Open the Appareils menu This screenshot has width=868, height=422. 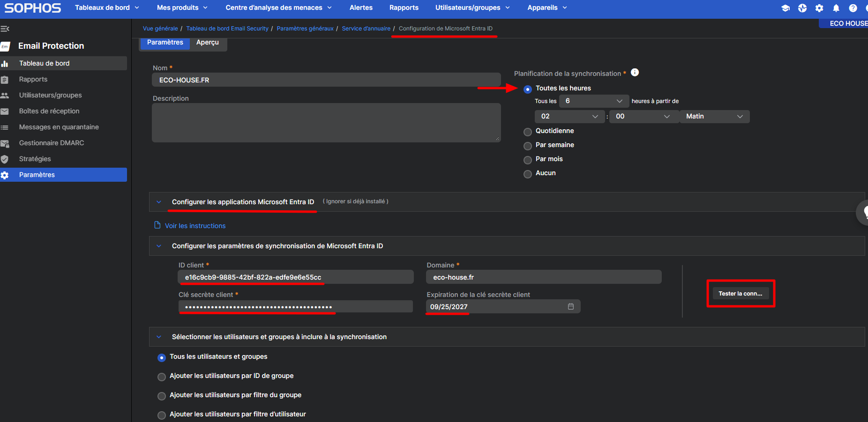coord(547,7)
